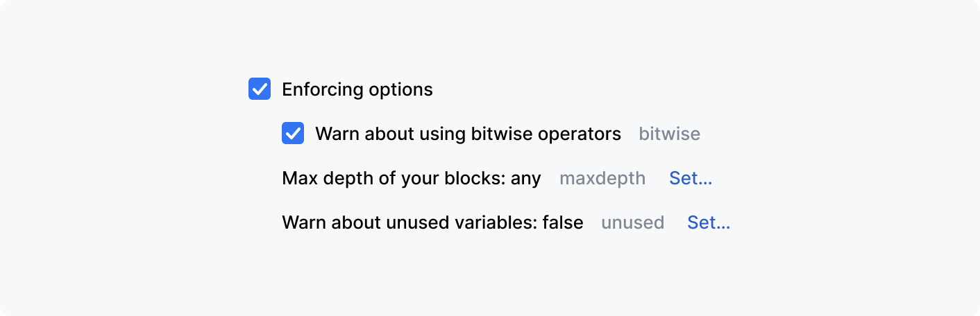Click the word "blocks" in max depth row
The image size is (980, 316).
(x=476, y=178)
